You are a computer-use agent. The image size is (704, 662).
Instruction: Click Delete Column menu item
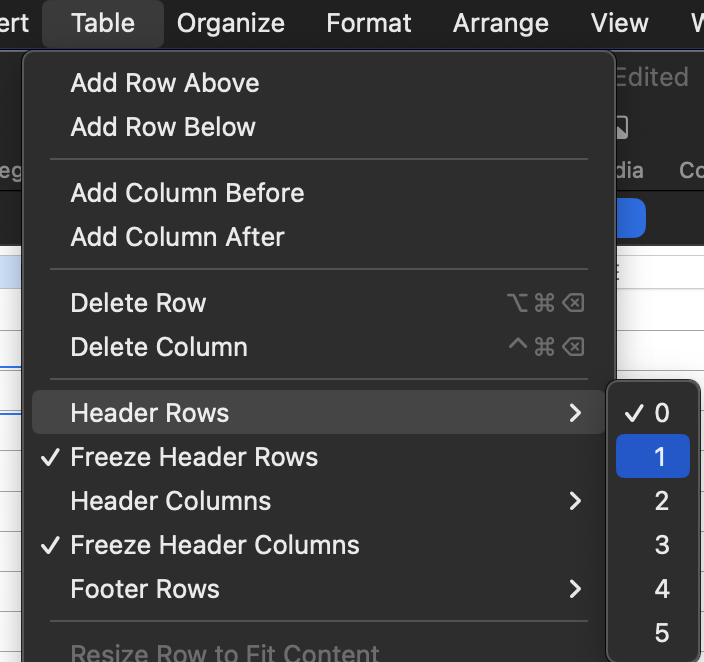tap(159, 347)
